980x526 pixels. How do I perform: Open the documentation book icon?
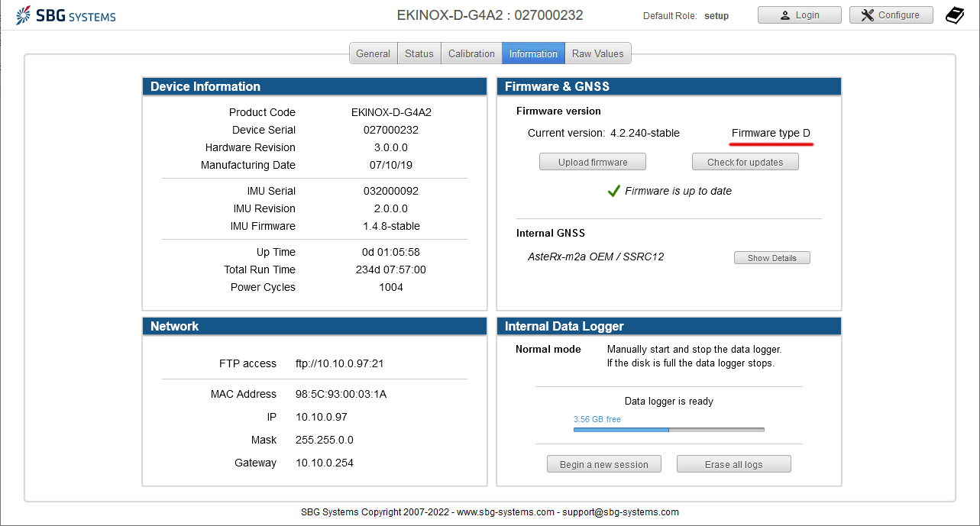955,15
